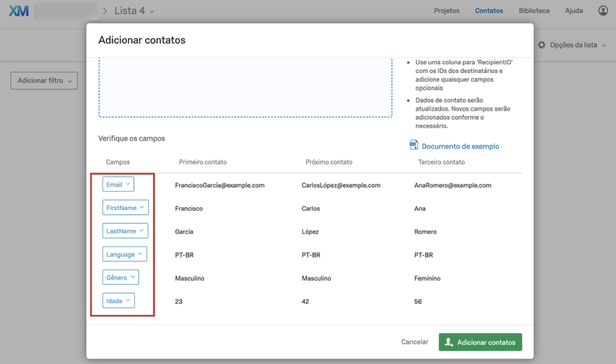Screen dimensions: 616x364
Task: Open the Email field dropdown
Action: 118,185
